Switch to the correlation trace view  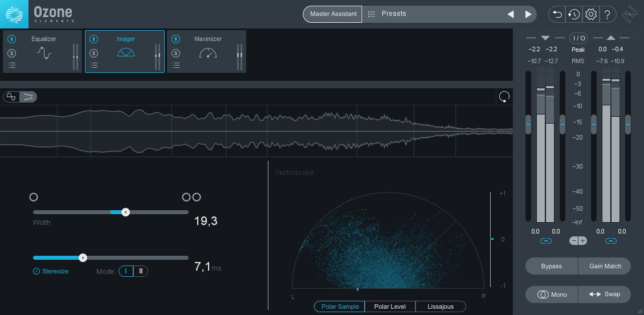tap(11, 97)
